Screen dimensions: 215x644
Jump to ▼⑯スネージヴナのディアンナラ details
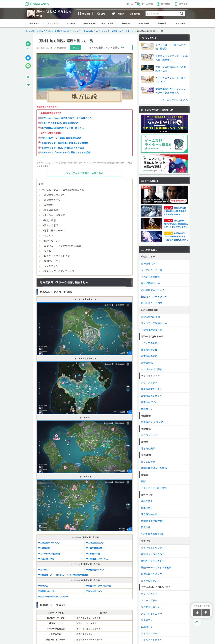tap(53, 597)
